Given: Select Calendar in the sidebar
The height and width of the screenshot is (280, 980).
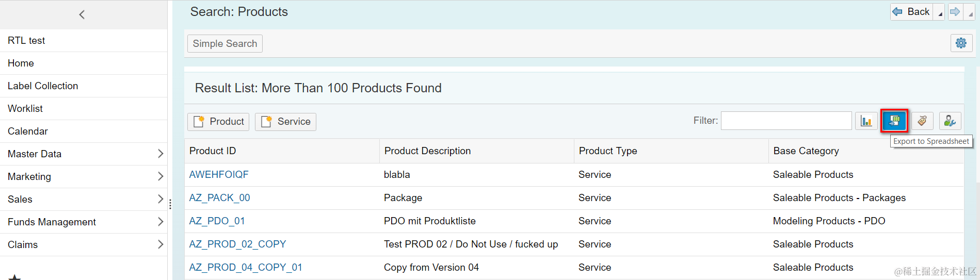Looking at the screenshot, I should pyautogui.click(x=28, y=131).
